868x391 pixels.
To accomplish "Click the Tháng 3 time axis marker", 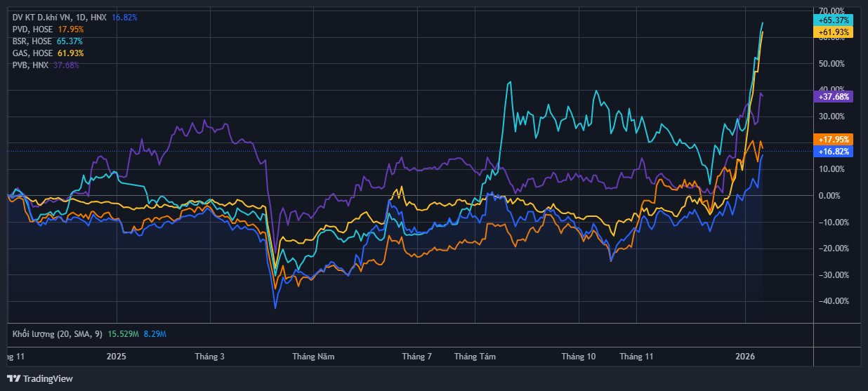I will 209,357.
